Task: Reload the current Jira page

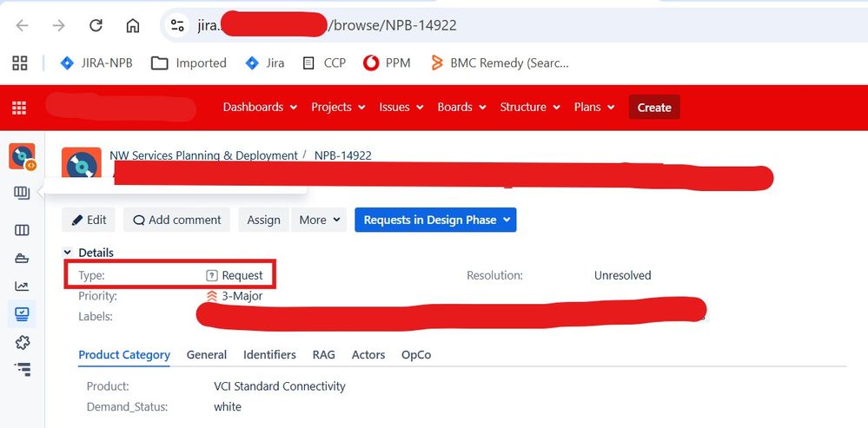Action: [96, 25]
